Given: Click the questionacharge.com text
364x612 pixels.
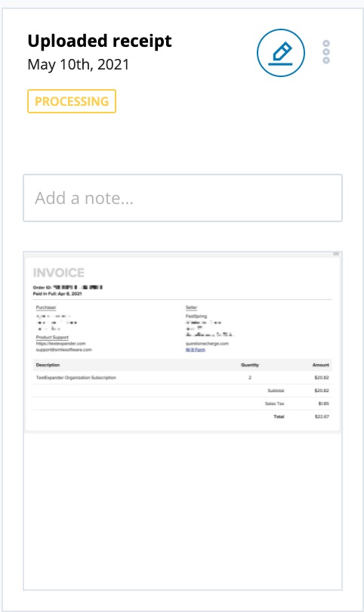Looking at the screenshot, I should (207, 344).
